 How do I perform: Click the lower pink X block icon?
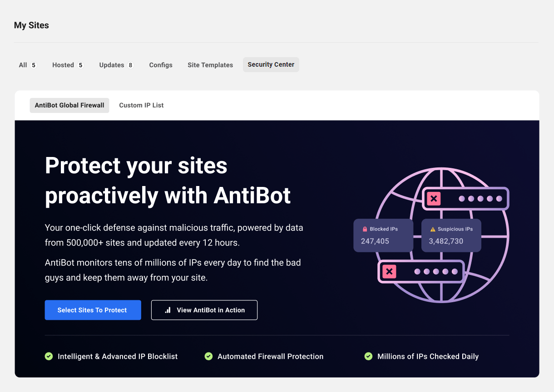[x=389, y=272]
